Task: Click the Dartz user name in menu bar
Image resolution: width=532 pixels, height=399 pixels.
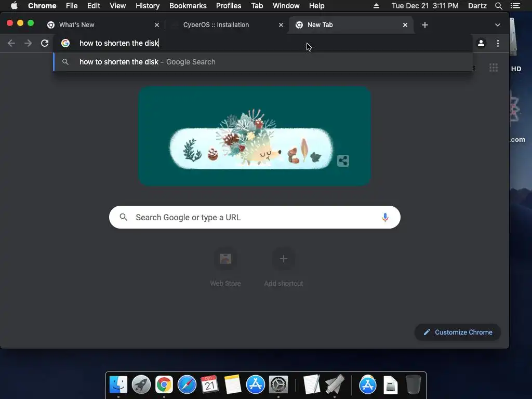Action: [x=477, y=6]
